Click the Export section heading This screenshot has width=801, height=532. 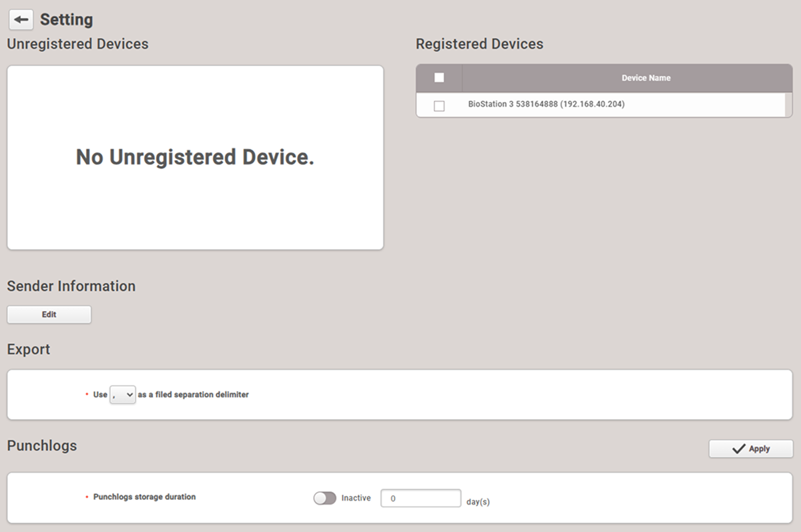pos(29,349)
